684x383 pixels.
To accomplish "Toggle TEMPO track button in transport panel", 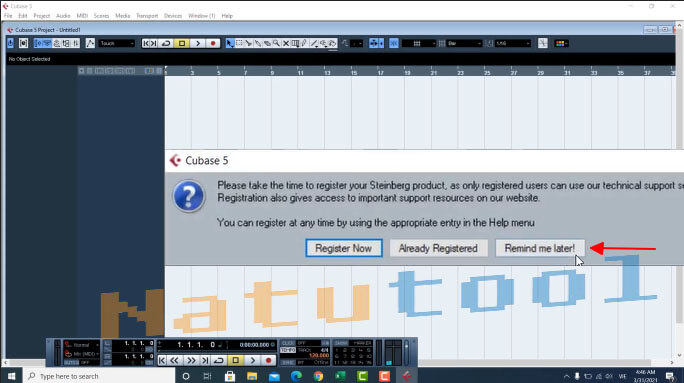I will pos(288,350).
